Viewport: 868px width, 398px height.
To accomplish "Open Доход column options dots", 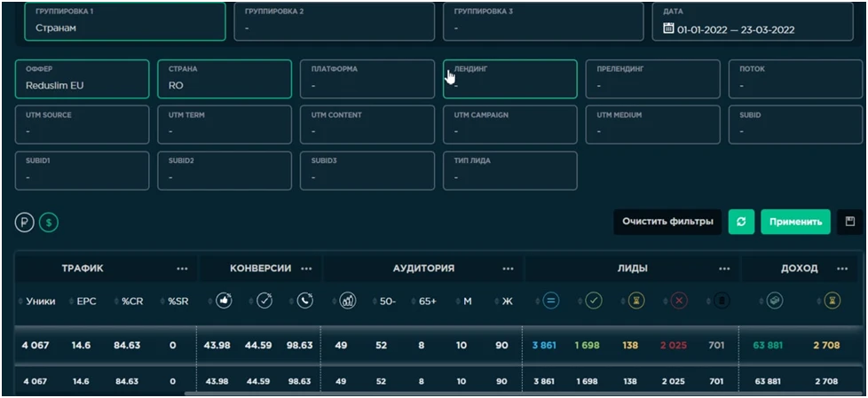I will (842, 269).
